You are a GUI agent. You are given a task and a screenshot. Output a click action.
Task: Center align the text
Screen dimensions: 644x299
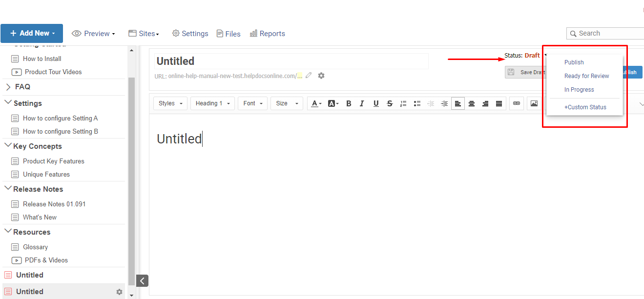coord(472,103)
